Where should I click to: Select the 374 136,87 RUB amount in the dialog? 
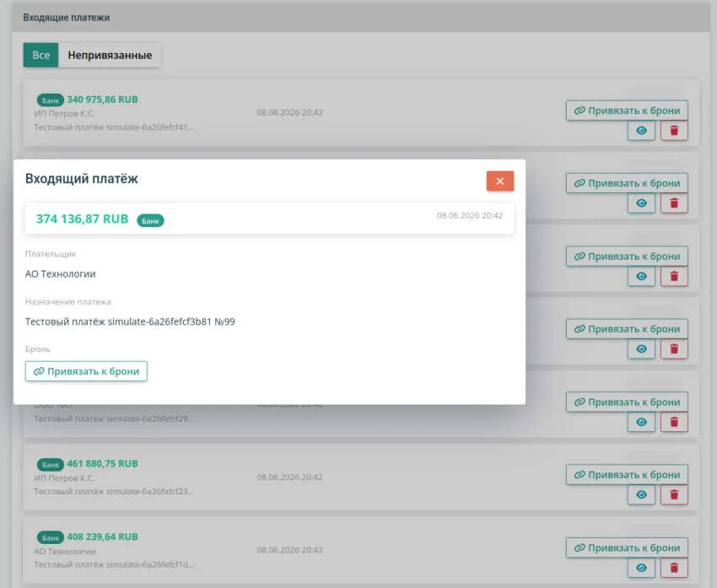83,219
